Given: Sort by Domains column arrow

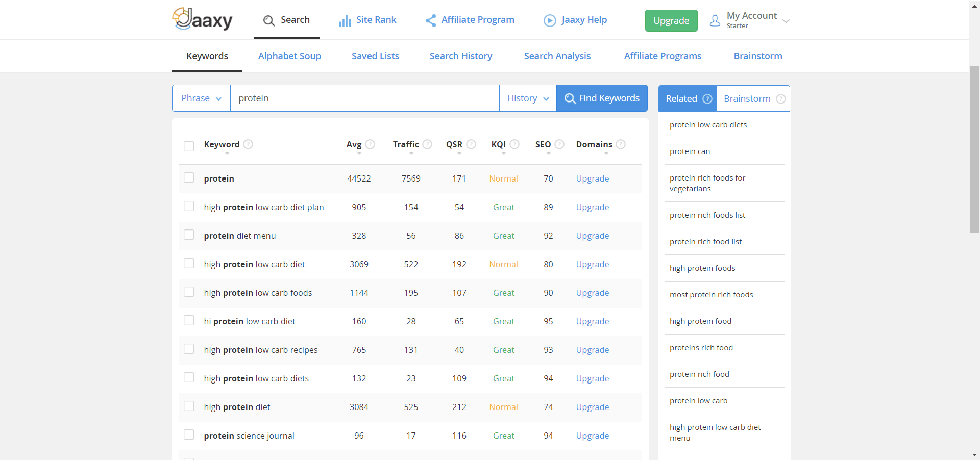Looking at the screenshot, I should pyautogui.click(x=606, y=153).
